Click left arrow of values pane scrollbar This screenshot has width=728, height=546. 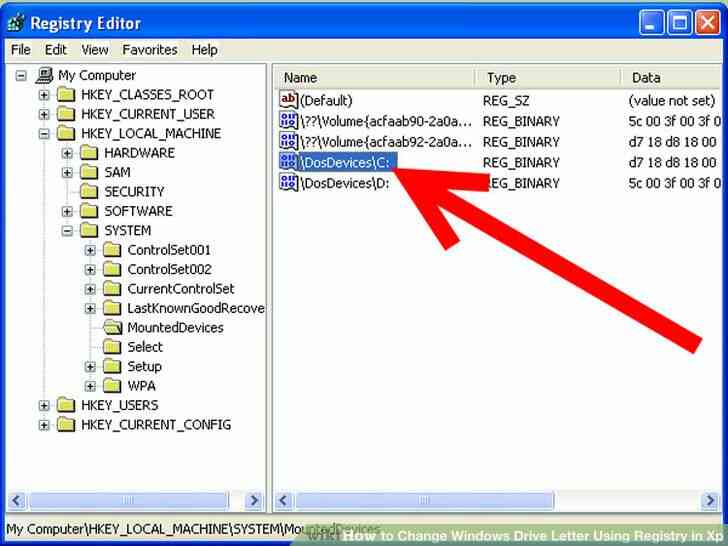[x=284, y=500]
